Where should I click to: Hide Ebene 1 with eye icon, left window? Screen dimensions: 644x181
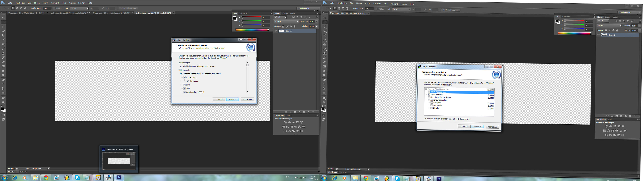tap(276, 31)
